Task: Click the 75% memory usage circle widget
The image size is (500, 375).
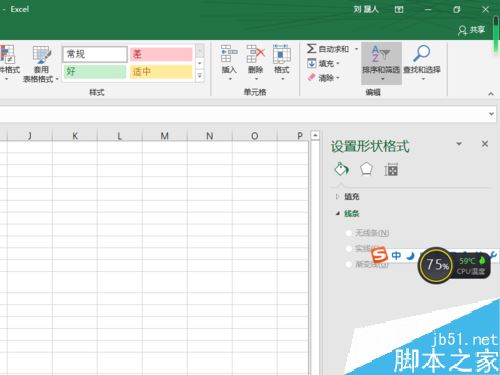Action: point(436,265)
